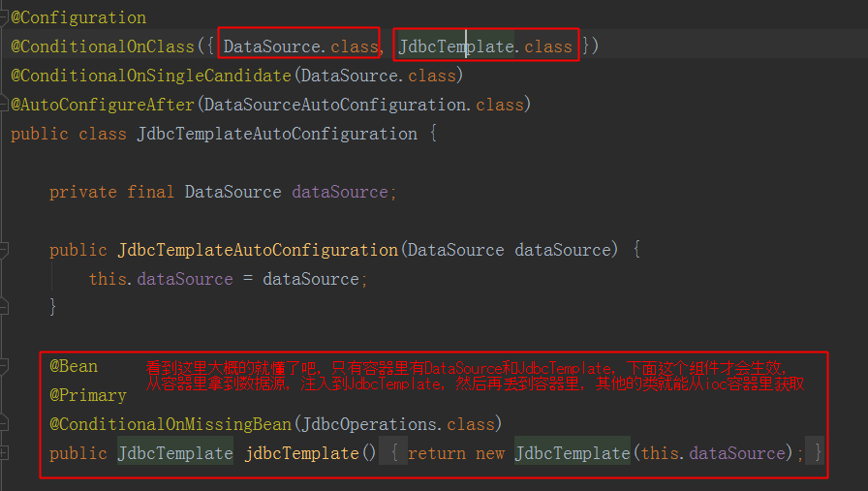The image size is (868, 491).
Task: Toggle the gutter fold marker beside @Bean
Action: click(3, 366)
